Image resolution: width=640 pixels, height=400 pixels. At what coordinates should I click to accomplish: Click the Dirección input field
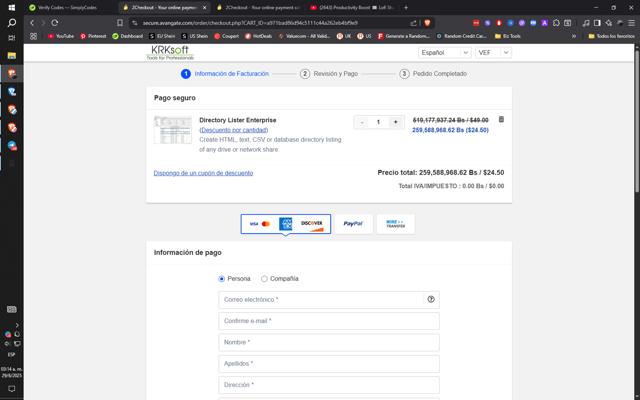(329, 384)
